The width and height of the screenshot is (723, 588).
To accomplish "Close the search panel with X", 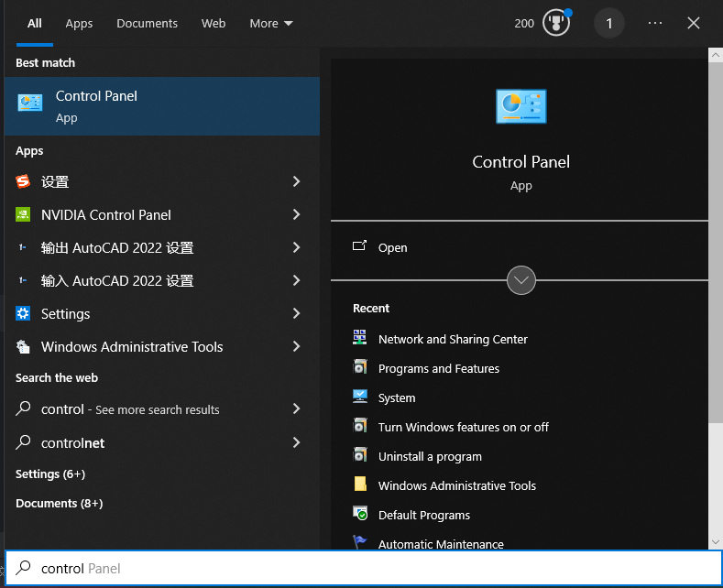I will [694, 23].
